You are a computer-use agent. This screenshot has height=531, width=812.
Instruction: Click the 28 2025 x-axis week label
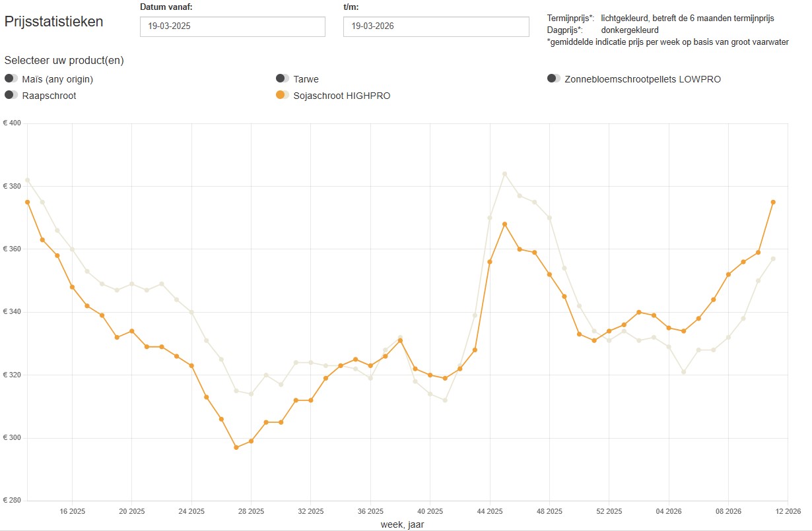coord(251,511)
